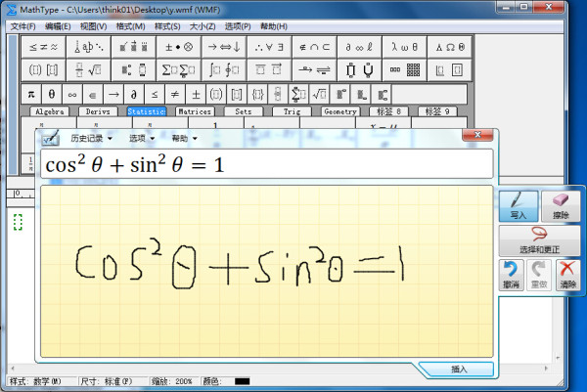
Task: Open the fraction and radical templates palette
Action: pos(88,70)
